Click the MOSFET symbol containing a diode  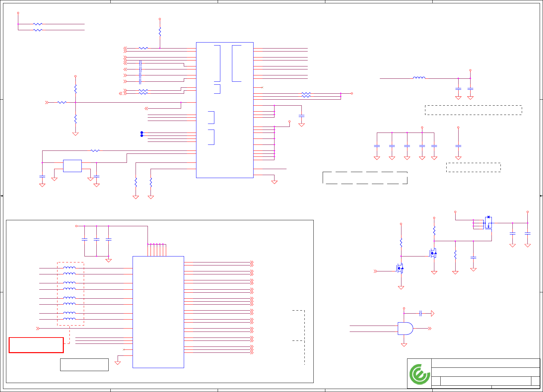[x=488, y=223]
